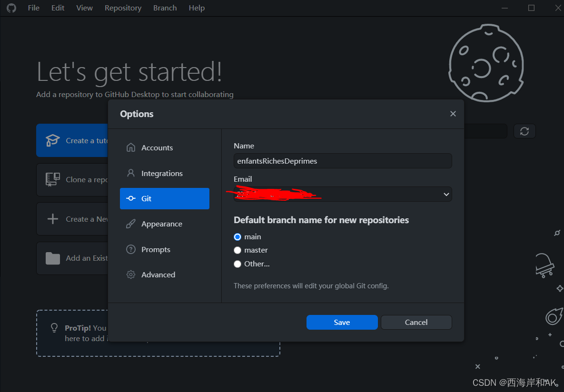
Task: Click the graduation cap tutorial icon
Action: pos(52,140)
